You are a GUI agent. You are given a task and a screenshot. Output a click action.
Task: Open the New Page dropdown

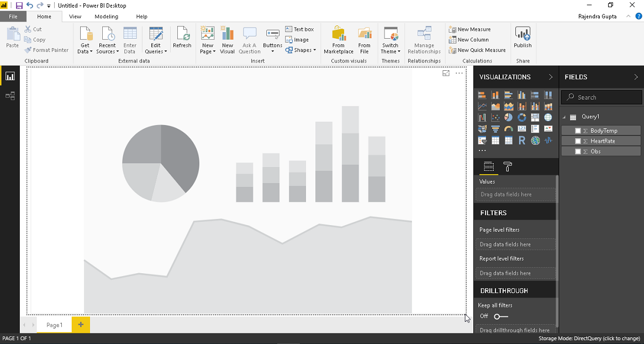tap(208, 40)
